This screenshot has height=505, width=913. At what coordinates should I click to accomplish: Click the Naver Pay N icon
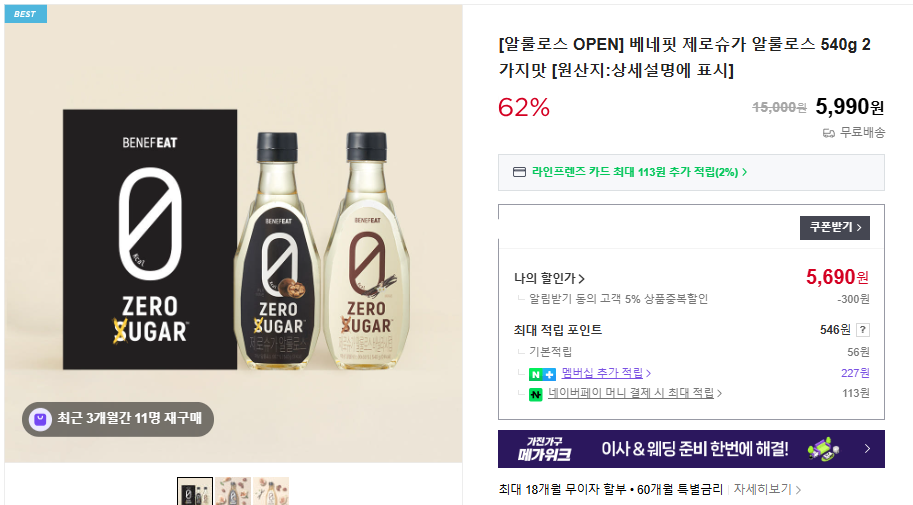[x=535, y=394]
